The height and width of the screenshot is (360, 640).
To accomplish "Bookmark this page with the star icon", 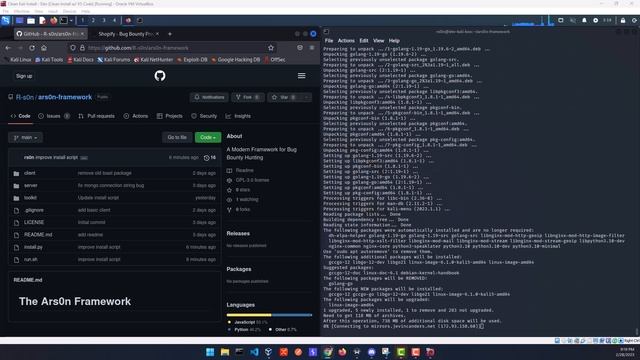I will 271,48.
